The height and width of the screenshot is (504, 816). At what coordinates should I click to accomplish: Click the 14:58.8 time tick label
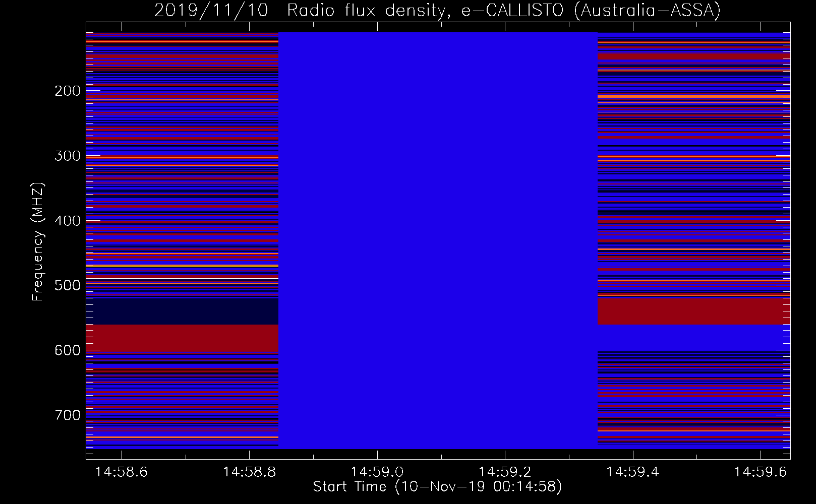pos(249,472)
